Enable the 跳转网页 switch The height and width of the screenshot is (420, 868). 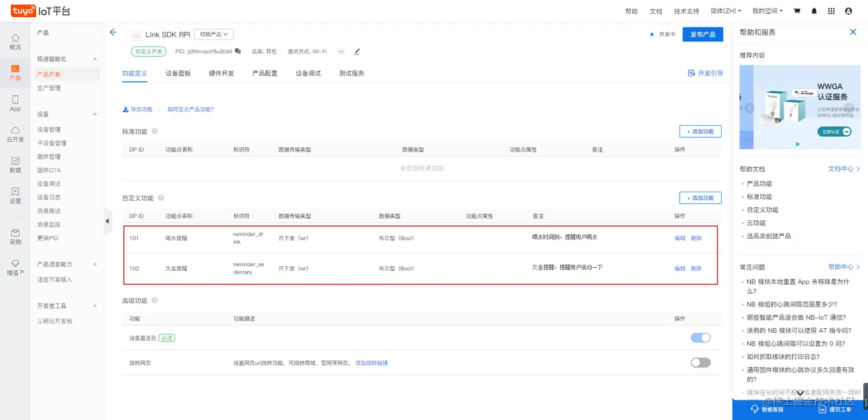pos(700,363)
